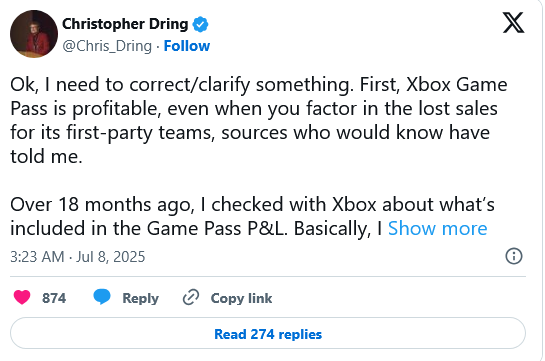Expand tweet with Show more
545x361 pixels.
[437, 228]
